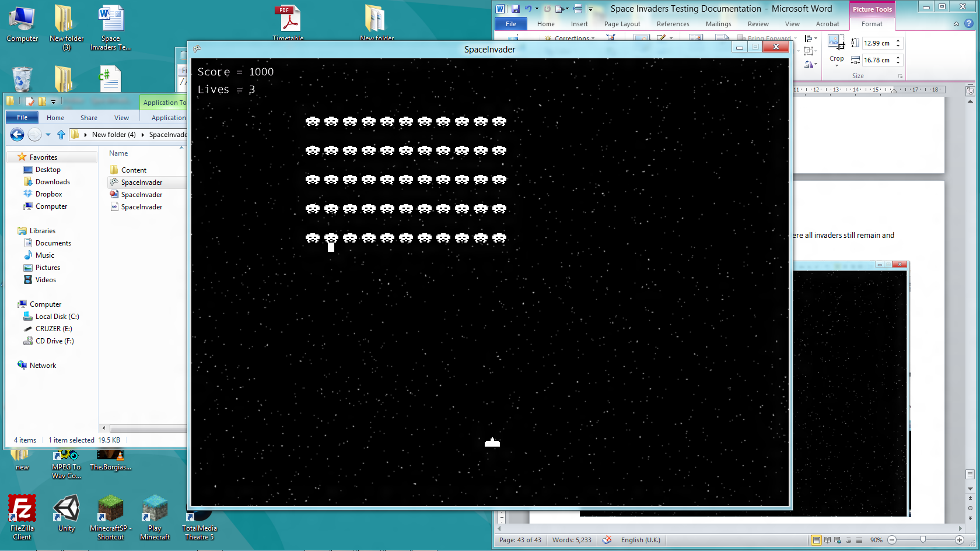Image resolution: width=980 pixels, height=551 pixels.
Task: Switch to the Insert tab in Word
Action: (x=579, y=24)
